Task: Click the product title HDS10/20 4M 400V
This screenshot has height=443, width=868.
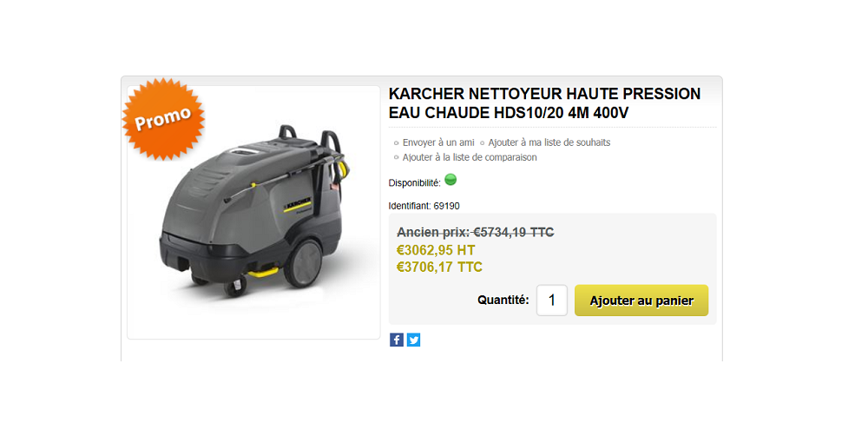Action: tap(545, 103)
